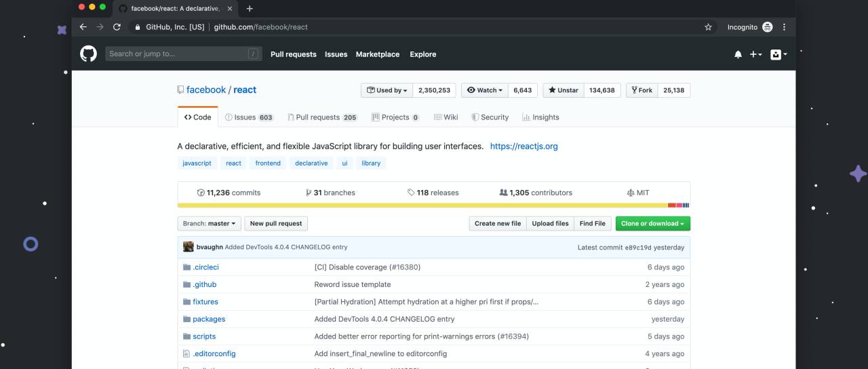Expand the Branch: master selector
Screen dimensions: 868x369
click(x=210, y=223)
